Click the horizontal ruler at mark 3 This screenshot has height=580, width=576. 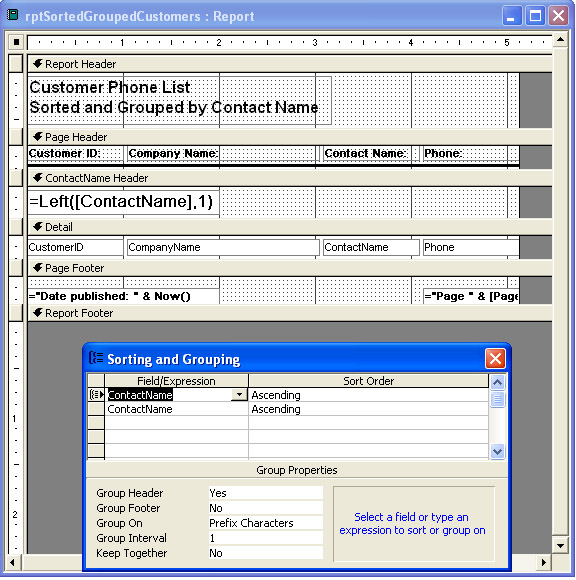(x=315, y=43)
